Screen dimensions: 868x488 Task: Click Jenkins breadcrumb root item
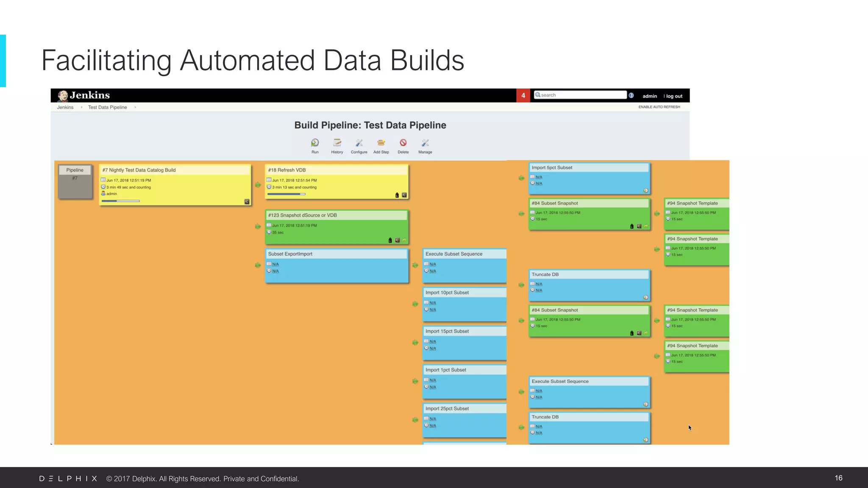[x=65, y=108]
